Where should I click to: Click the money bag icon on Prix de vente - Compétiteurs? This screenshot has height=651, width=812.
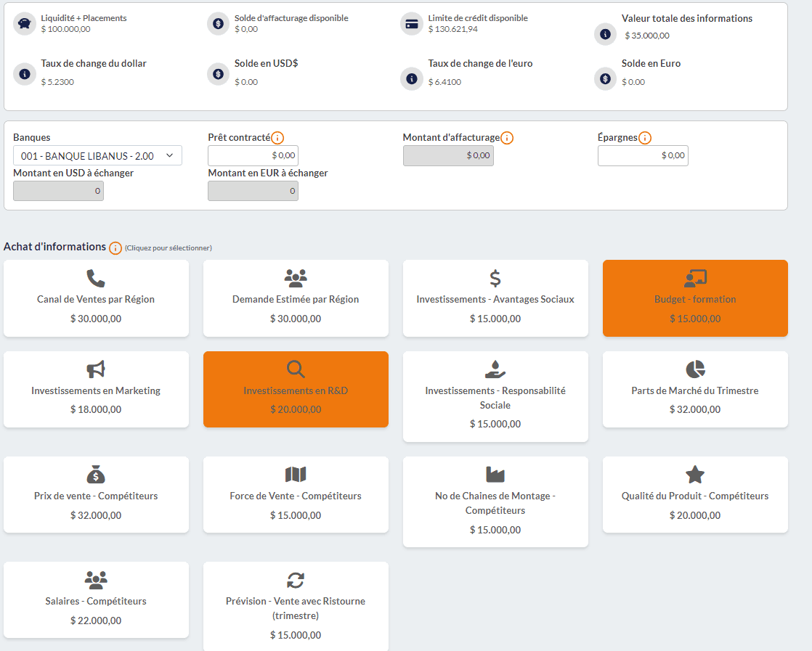tap(96, 473)
